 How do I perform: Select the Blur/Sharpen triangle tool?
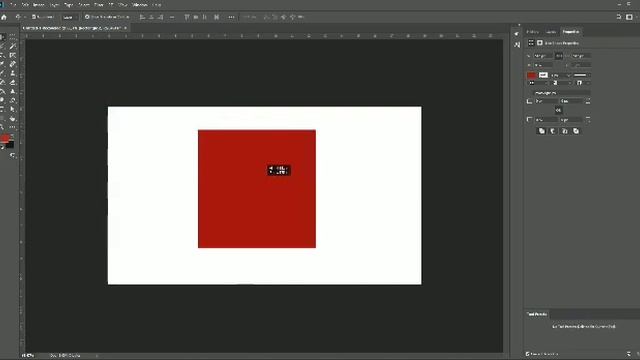pos(13,91)
